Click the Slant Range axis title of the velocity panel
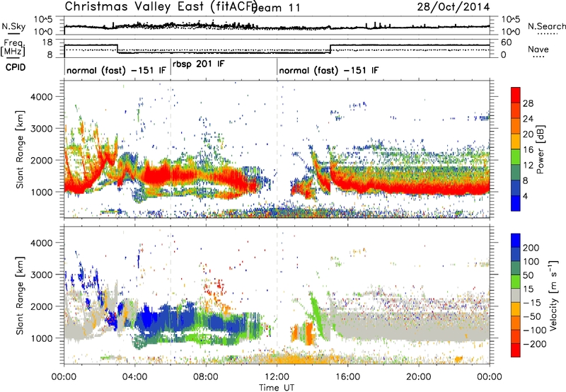 click(20, 296)
